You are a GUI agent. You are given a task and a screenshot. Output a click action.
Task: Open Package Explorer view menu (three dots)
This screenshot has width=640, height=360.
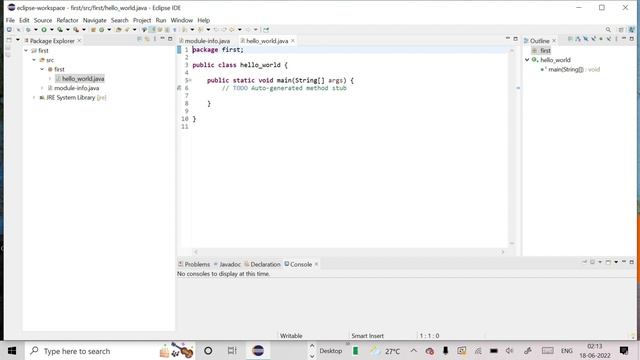[155, 39]
